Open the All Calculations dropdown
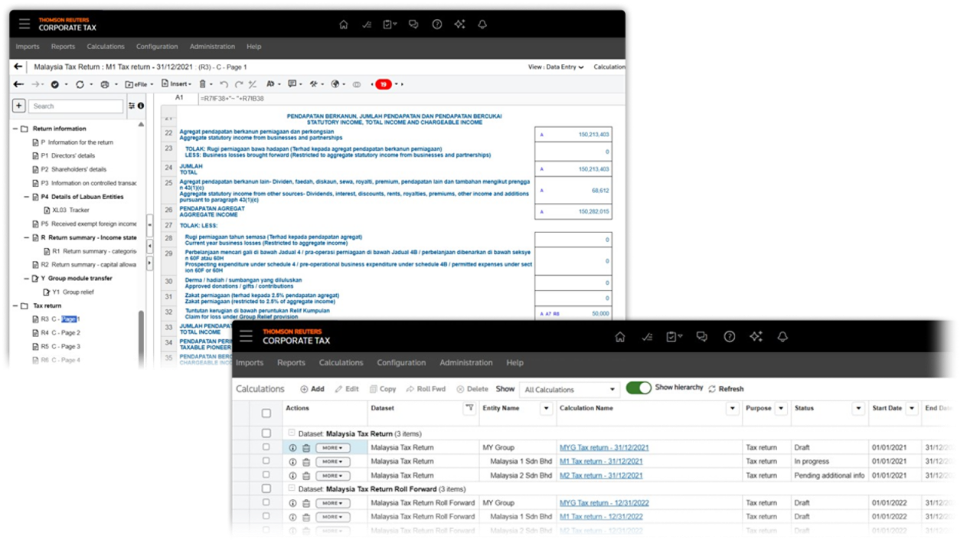980x552 pixels. (569, 390)
